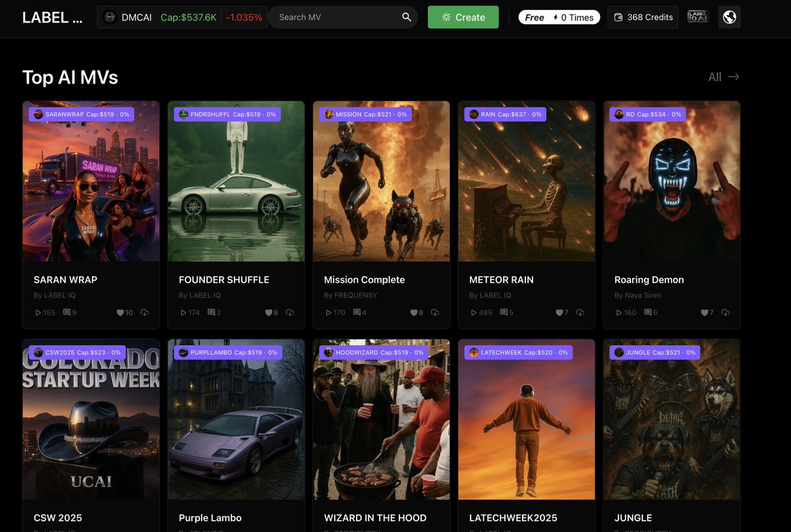Click the CSW2025 Cap:$523 badge
This screenshot has width=791, height=532.
tap(78, 353)
